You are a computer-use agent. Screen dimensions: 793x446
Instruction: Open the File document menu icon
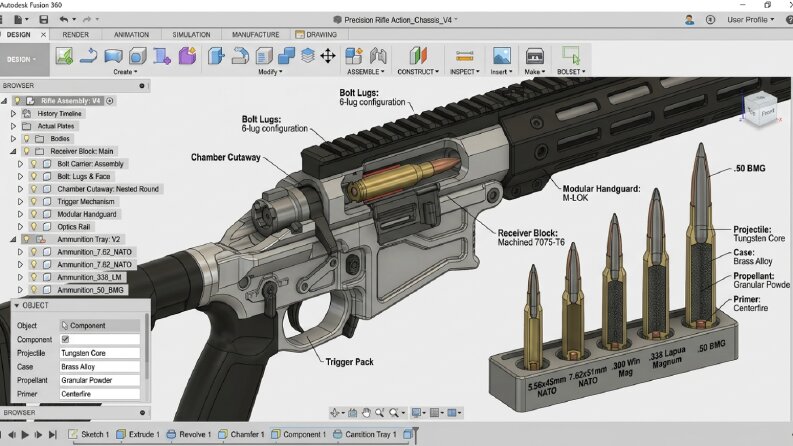tap(18, 20)
